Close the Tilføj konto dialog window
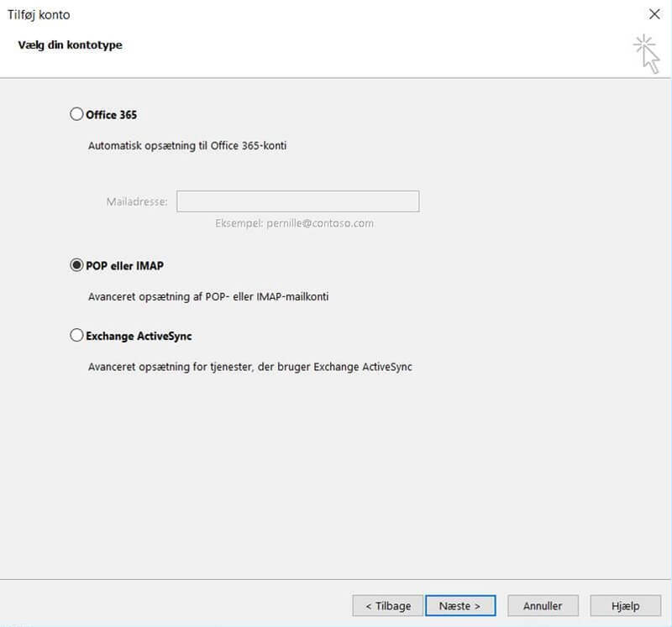672x627 pixels. pos(654,14)
